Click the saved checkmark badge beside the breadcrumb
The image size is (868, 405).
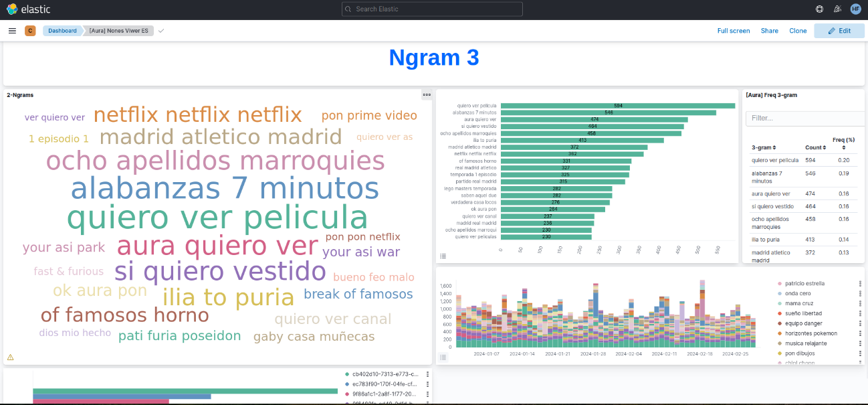pyautogui.click(x=161, y=31)
